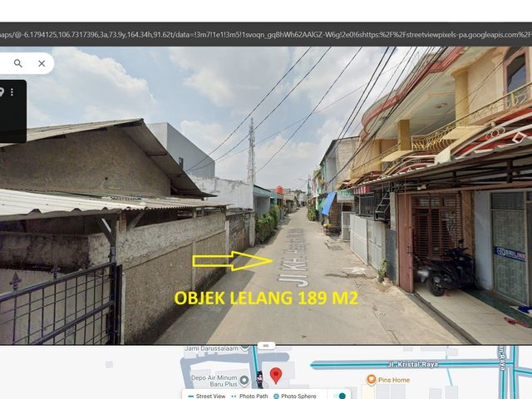The height and width of the screenshot is (399, 532).
Task: Click the Photo Sphere legend entry
Action: point(295,396)
